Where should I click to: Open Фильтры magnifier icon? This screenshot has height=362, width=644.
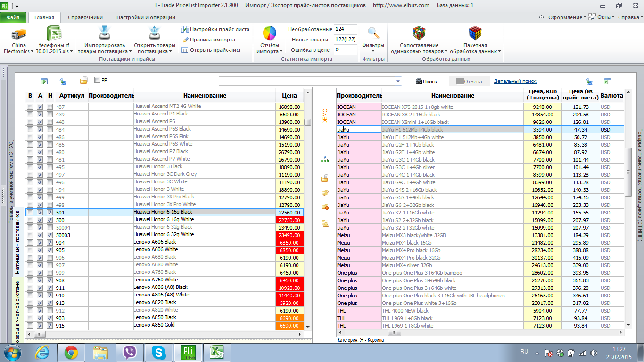pos(373,33)
